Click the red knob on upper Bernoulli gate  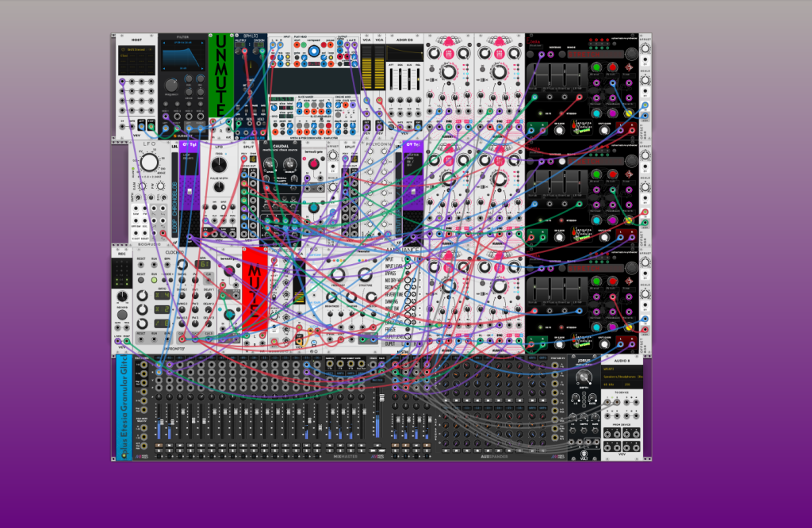(x=313, y=164)
